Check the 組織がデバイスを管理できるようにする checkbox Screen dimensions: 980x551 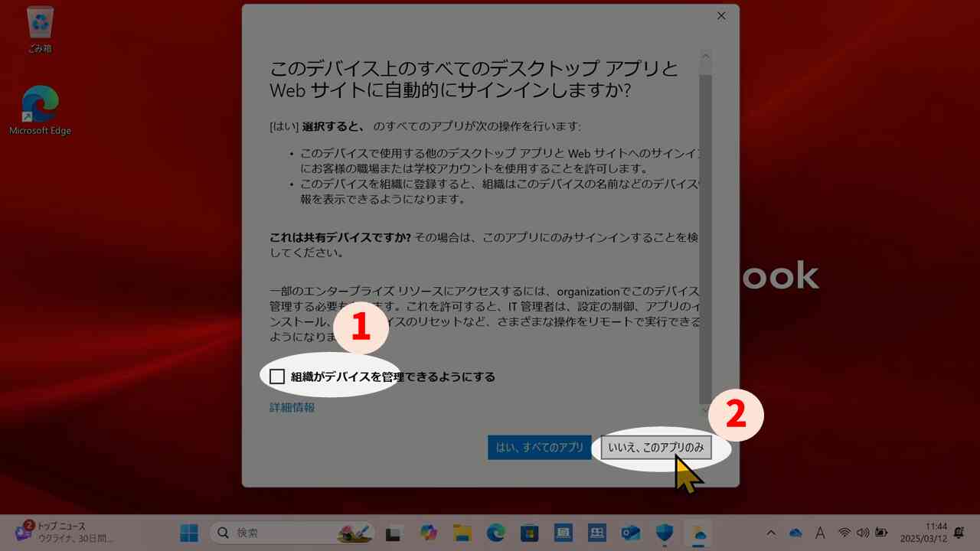tap(277, 376)
